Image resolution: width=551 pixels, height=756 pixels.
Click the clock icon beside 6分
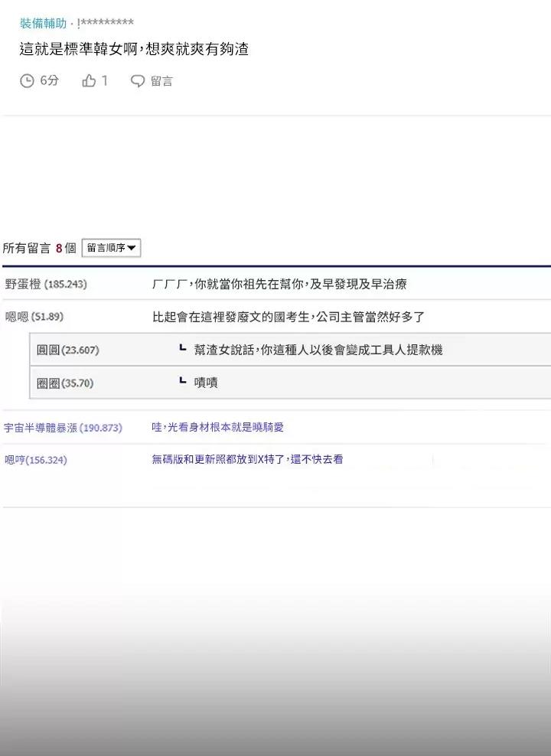click(27, 80)
